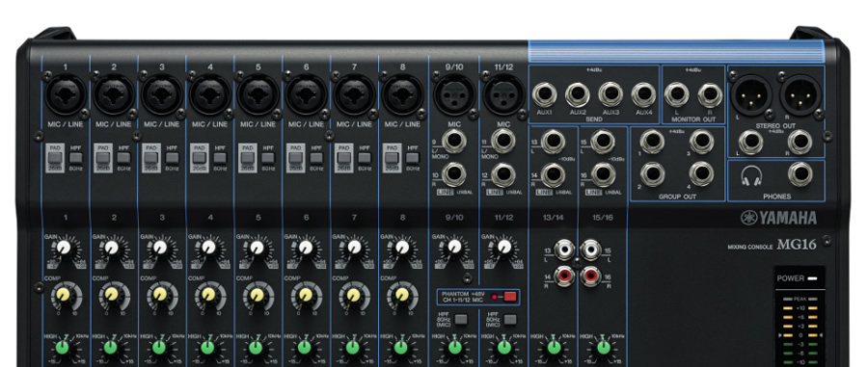This screenshot has height=367, width=868.
Task: Click the channel 15/16 green HIGH EQ knob
Action: (604, 347)
